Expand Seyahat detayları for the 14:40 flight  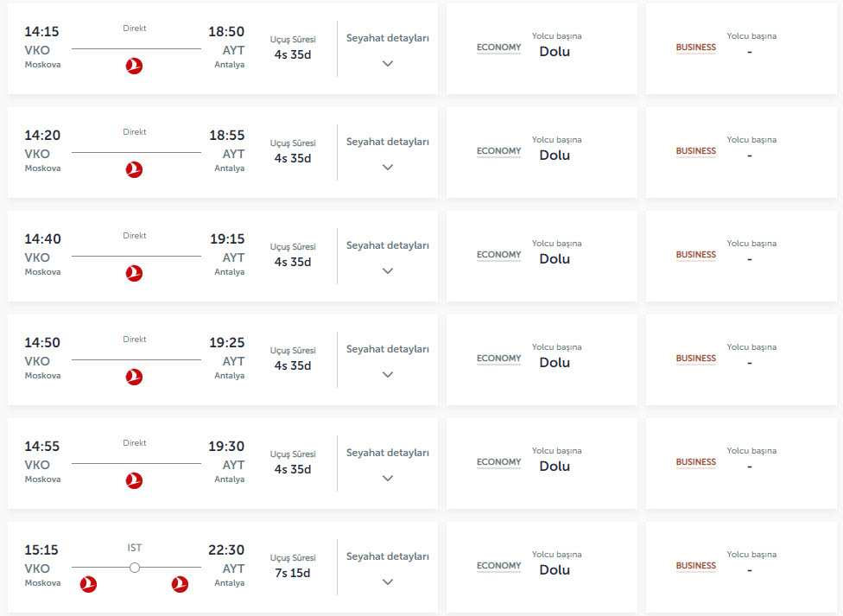click(388, 270)
